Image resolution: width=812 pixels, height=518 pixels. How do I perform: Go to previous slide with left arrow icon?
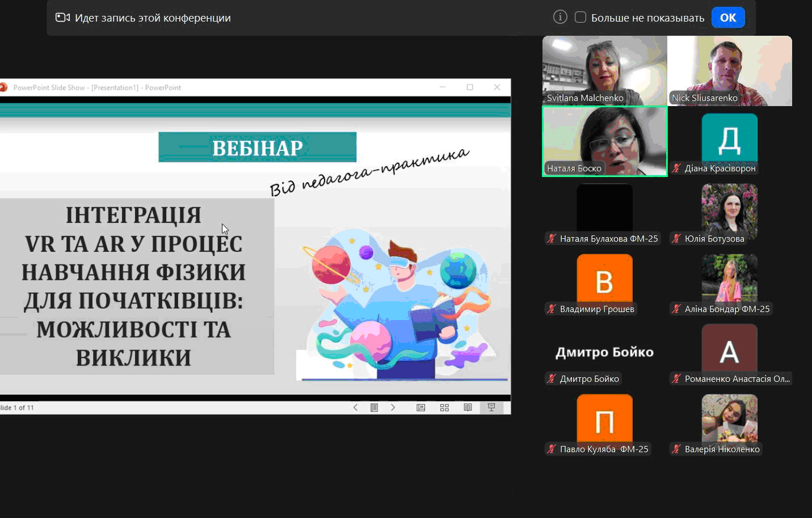(355, 407)
